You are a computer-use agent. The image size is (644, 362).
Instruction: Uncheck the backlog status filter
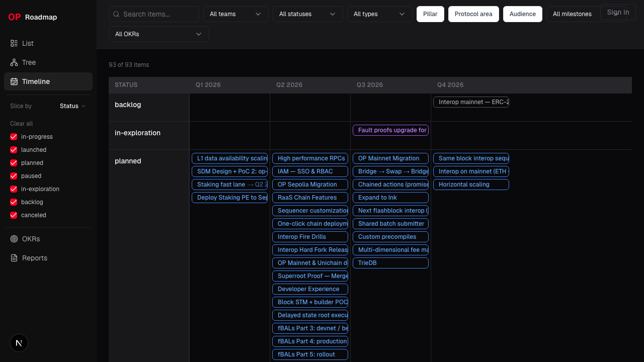point(14,202)
